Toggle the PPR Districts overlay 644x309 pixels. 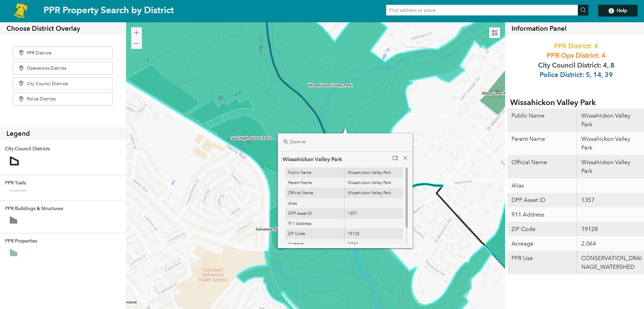click(x=63, y=53)
